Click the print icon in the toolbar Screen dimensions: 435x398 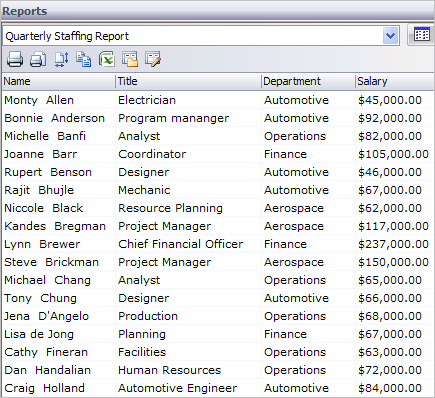[x=15, y=59]
